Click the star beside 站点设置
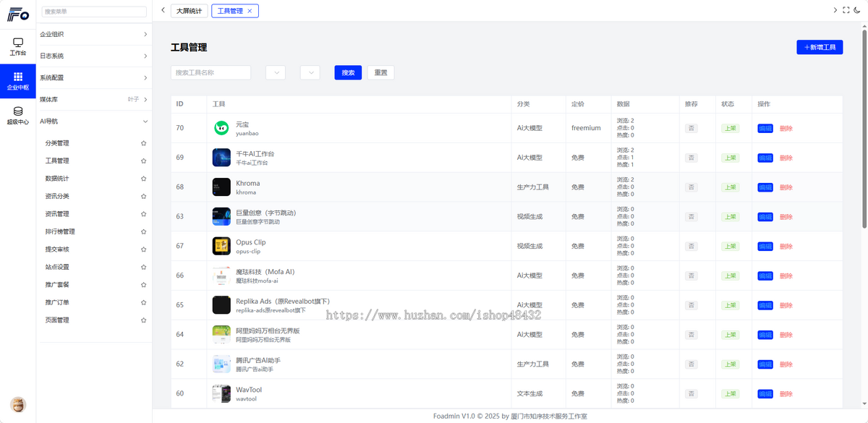868x423 pixels. [x=144, y=267]
